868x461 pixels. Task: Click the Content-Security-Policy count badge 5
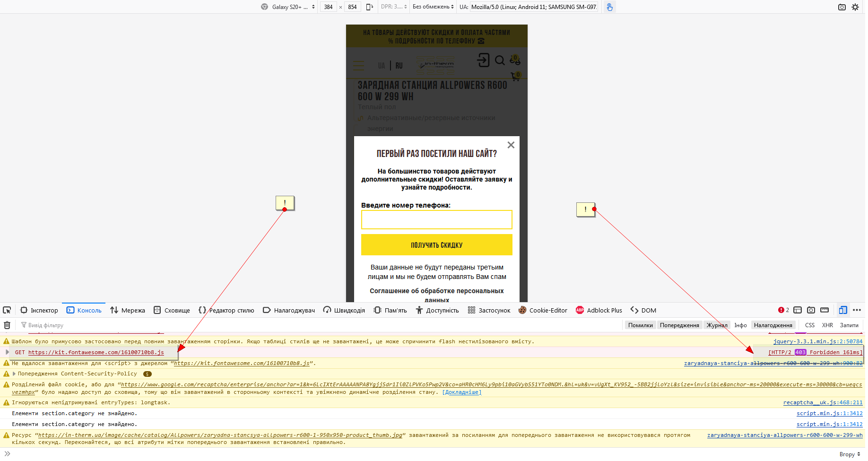(148, 374)
